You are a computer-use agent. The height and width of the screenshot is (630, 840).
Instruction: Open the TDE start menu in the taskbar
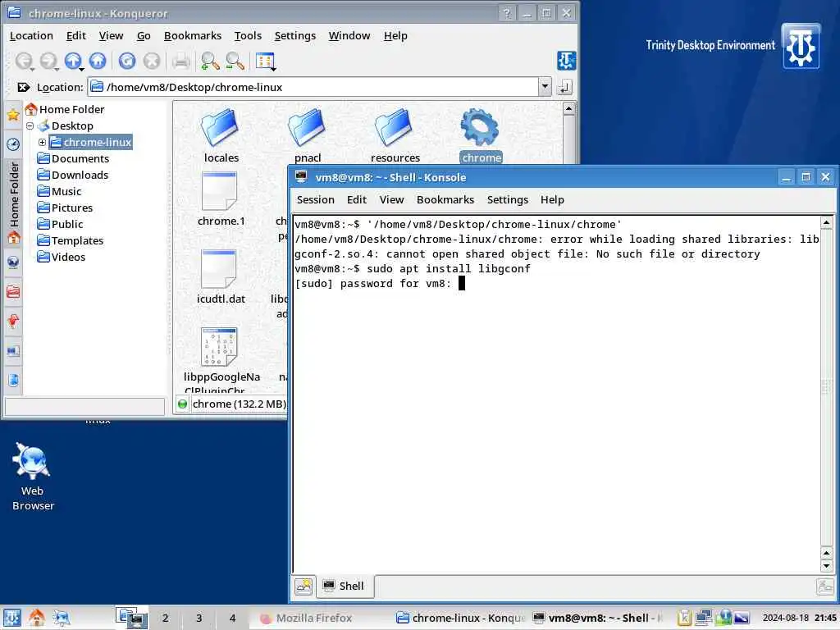[x=11, y=619]
